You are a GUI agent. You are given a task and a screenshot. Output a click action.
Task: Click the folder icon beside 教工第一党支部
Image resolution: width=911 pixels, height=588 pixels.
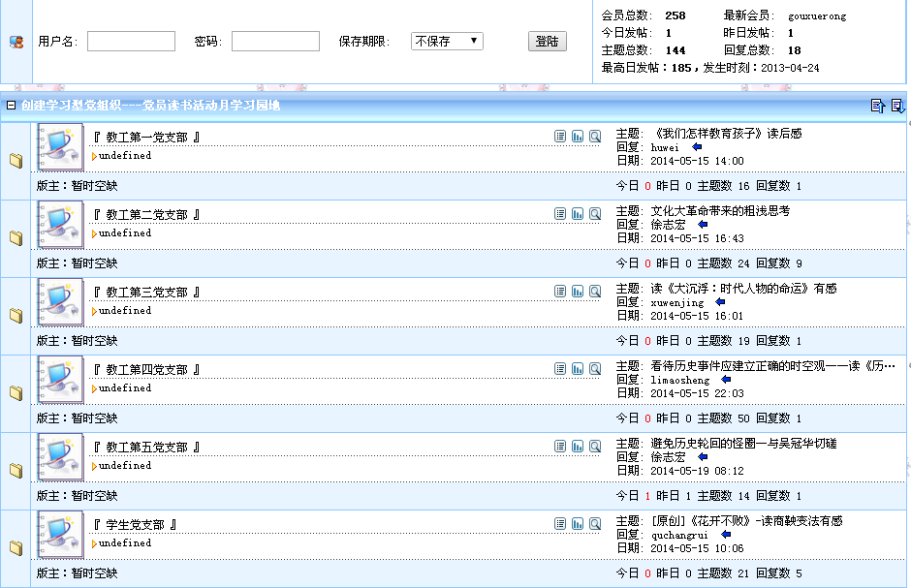(x=16, y=160)
